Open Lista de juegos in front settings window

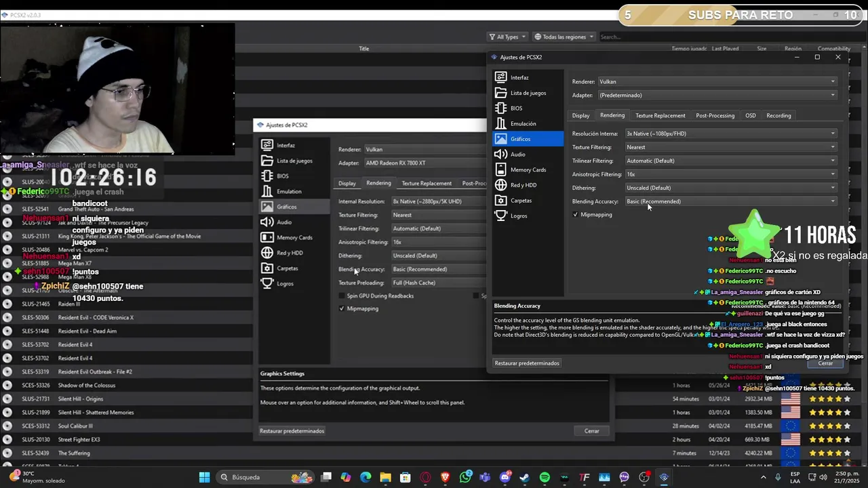click(528, 93)
